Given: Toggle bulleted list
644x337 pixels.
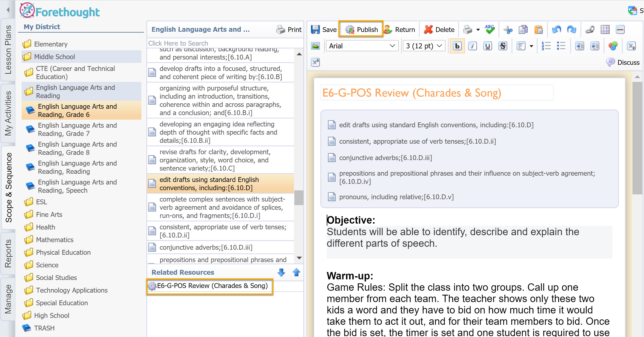Looking at the screenshot, I should coord(561,46).
